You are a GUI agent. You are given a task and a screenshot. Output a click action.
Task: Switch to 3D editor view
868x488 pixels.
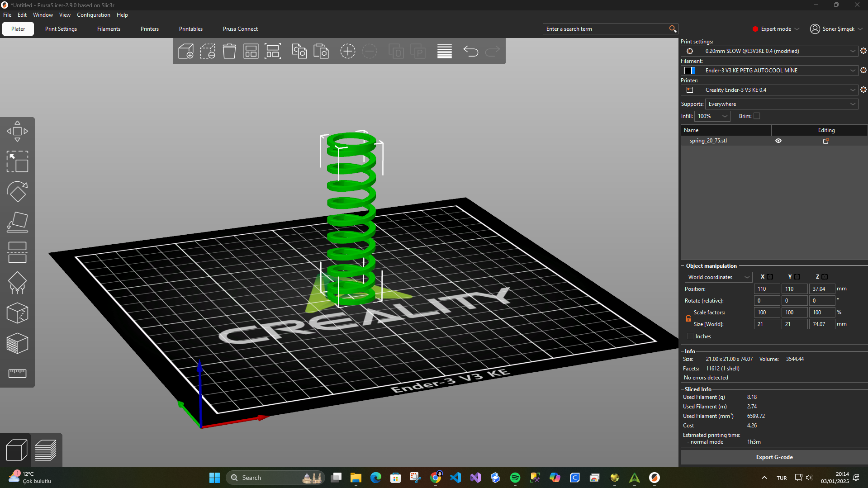(16, 450)
